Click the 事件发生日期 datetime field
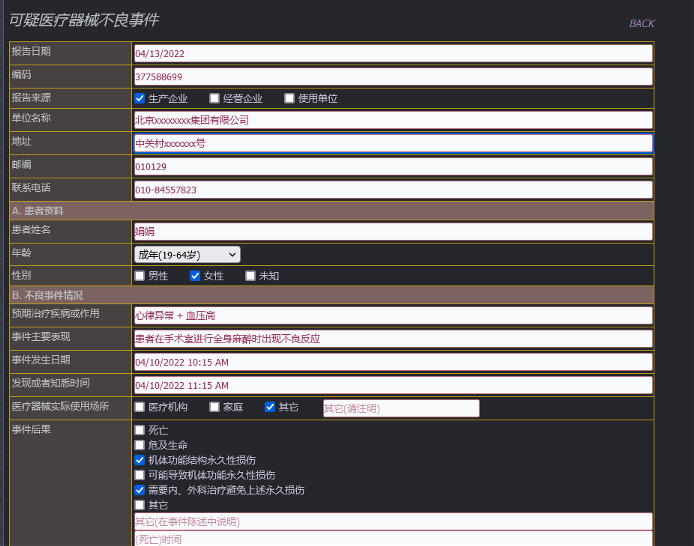 click(x=392, y=362)
